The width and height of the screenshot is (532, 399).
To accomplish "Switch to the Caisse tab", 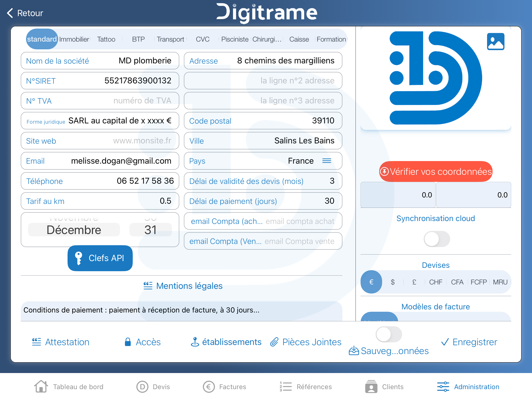I will [299, 39].
